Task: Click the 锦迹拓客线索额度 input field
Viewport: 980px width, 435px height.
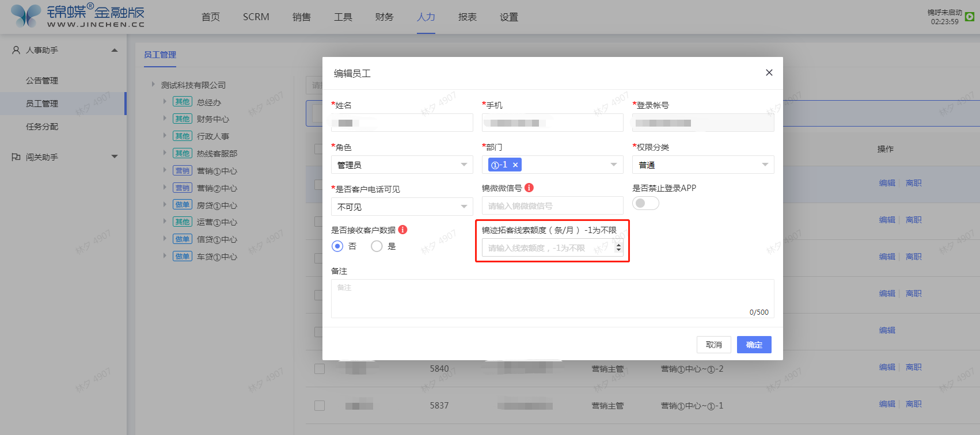Action: click(x=553, y=248)
